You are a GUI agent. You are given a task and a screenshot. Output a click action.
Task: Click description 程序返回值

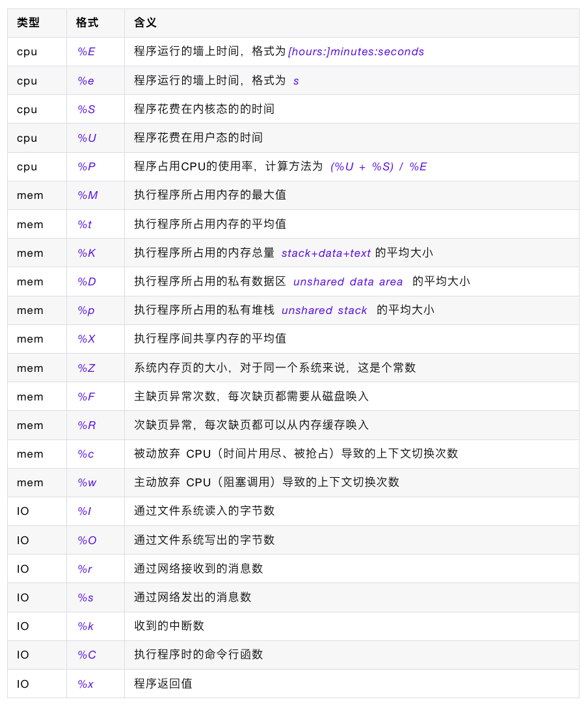163,684
